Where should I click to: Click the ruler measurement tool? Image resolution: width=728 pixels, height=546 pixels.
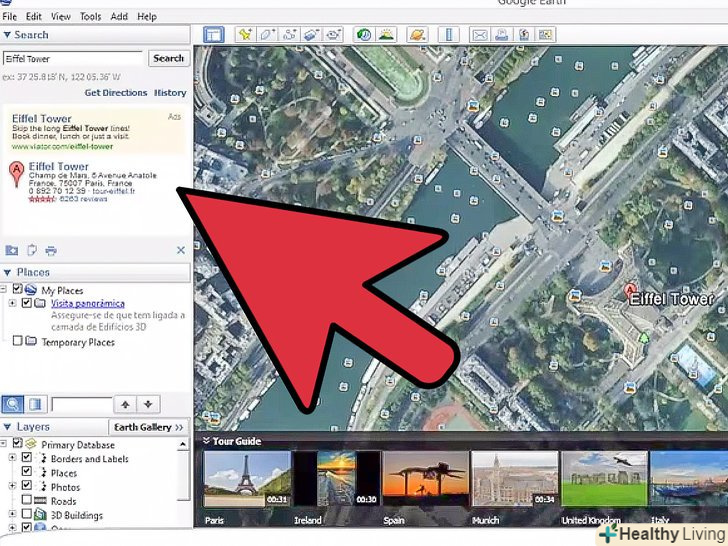pos(448,35)
